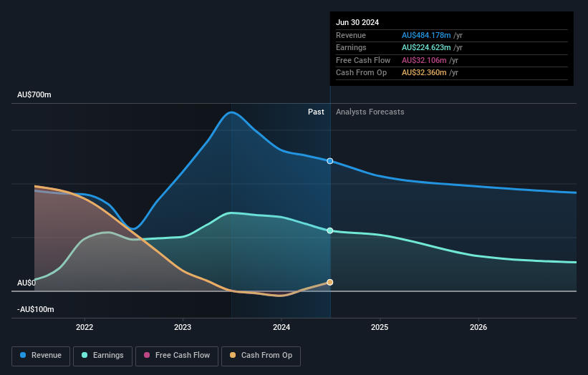The width and height of the screenshot is (588, 375).
Task: Click the AU$484.178m revenue value
Action: click(x=426, y=35)
